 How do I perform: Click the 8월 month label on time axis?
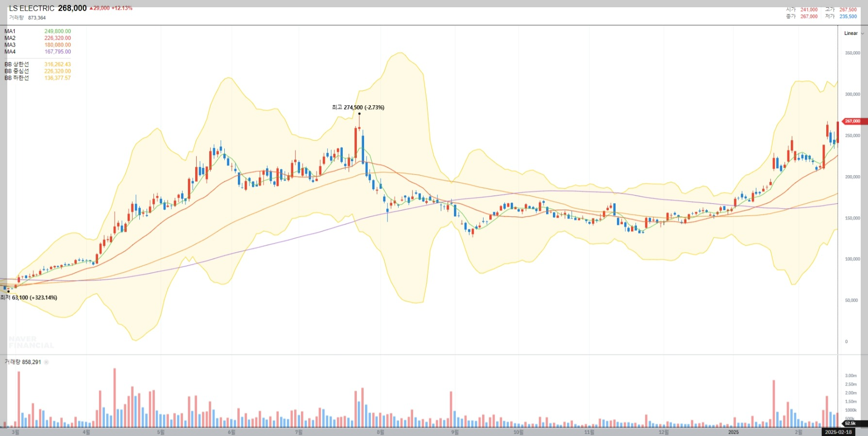coord(381,432)
